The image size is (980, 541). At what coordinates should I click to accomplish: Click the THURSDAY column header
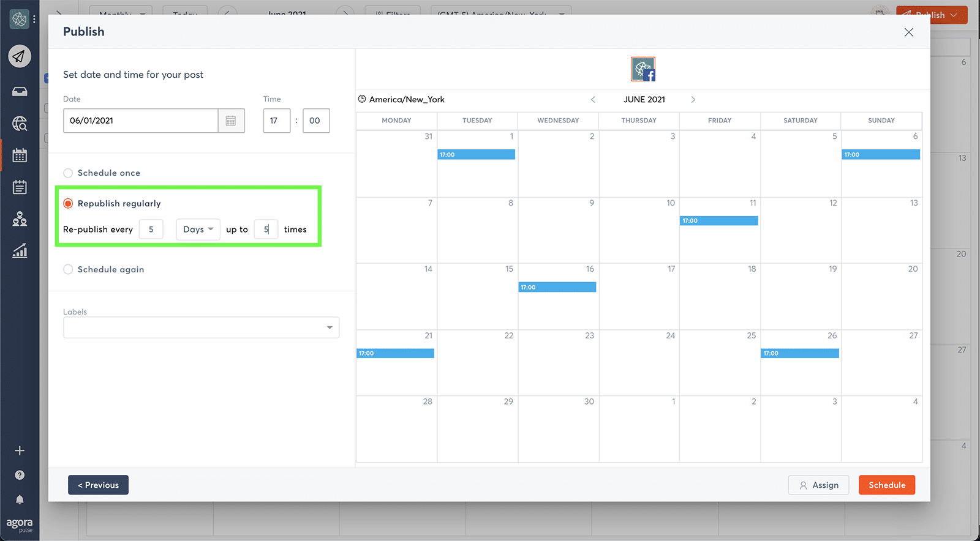tap(639, 121)
